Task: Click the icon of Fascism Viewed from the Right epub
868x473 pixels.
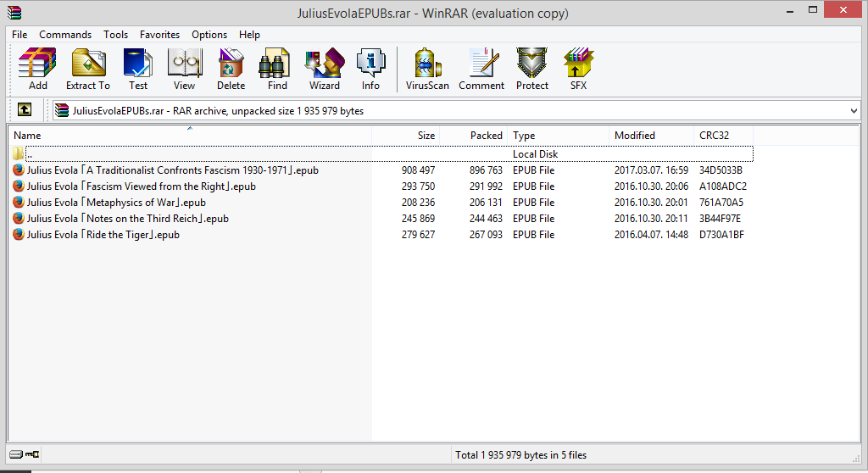Action: 19,186
